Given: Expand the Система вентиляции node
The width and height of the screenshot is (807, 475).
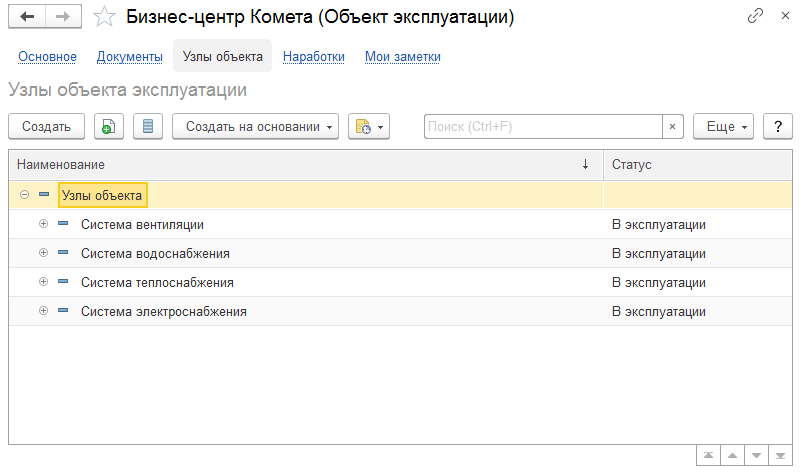Looking at the screenshot, I should pos(43,223).
